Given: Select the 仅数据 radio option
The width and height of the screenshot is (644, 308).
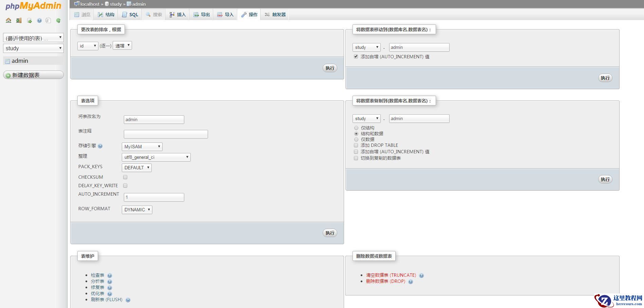Looking at the screenshot, I should (x=356, y=139).
